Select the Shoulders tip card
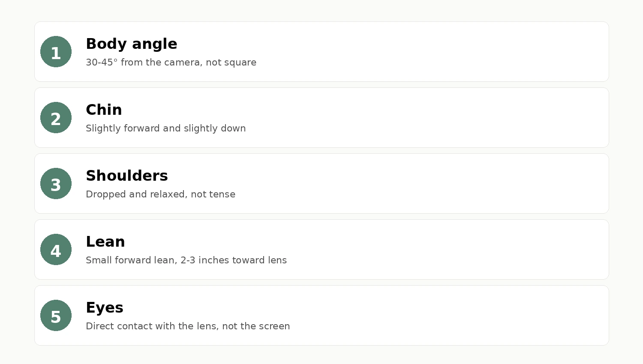Screen dimensions: 643x364 pos(321,184)
